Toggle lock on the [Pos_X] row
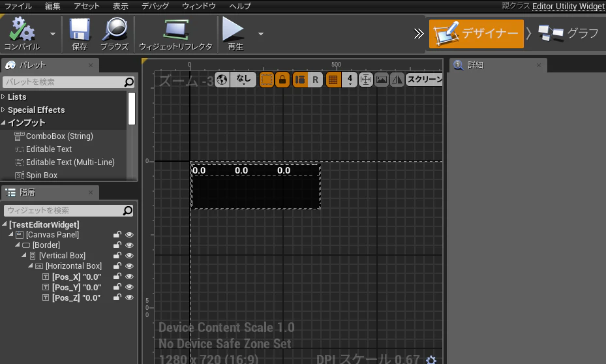 [x=117, y=277]
